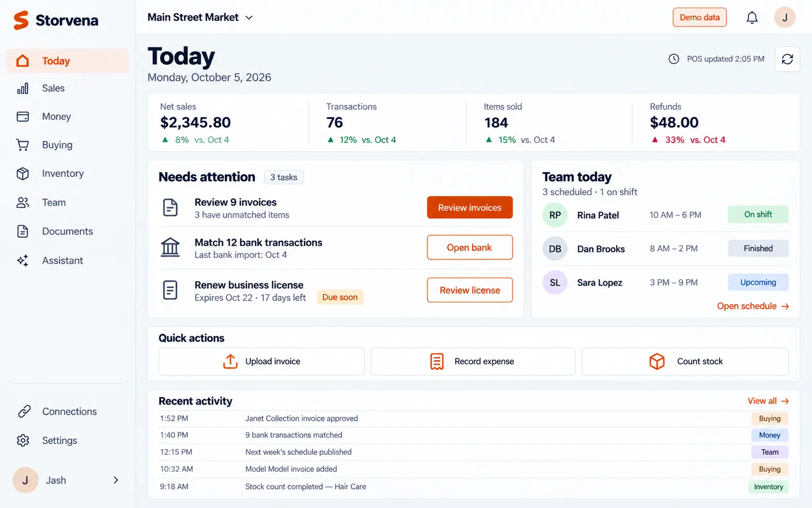Click the Upcoming status for Sara Lopez
This screenshot has height=508, width=812.
(758, 282)
